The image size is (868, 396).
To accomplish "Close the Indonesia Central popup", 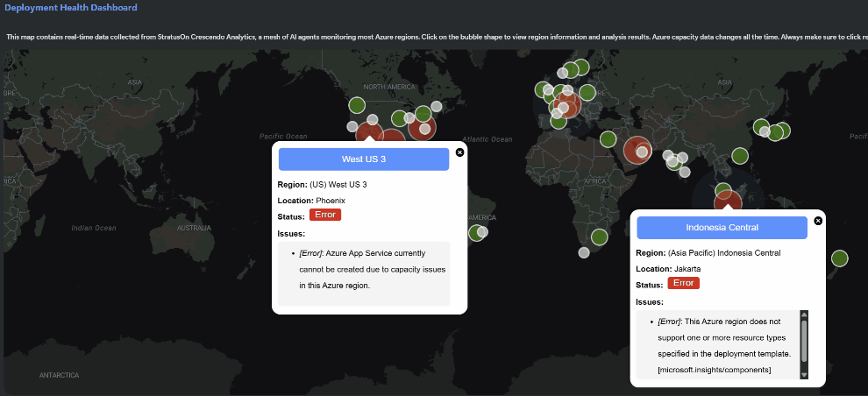I will pos(818,221).
